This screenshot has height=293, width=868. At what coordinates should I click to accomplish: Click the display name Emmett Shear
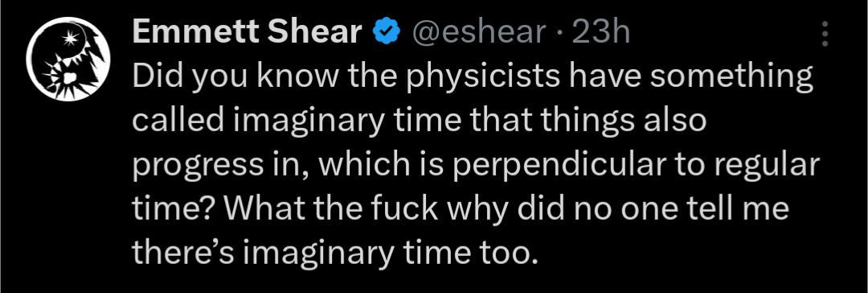click(x=247, y=32)
